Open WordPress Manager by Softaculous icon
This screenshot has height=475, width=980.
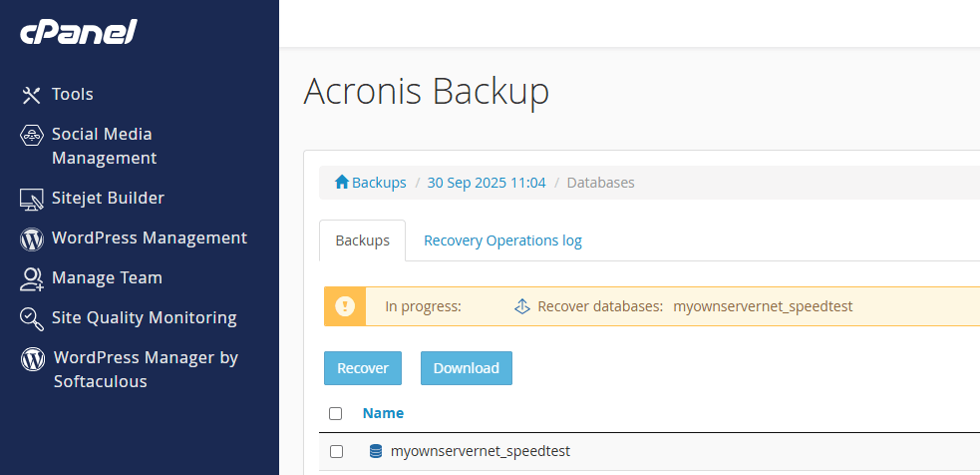pyautogui.click(x=32, y=358)
